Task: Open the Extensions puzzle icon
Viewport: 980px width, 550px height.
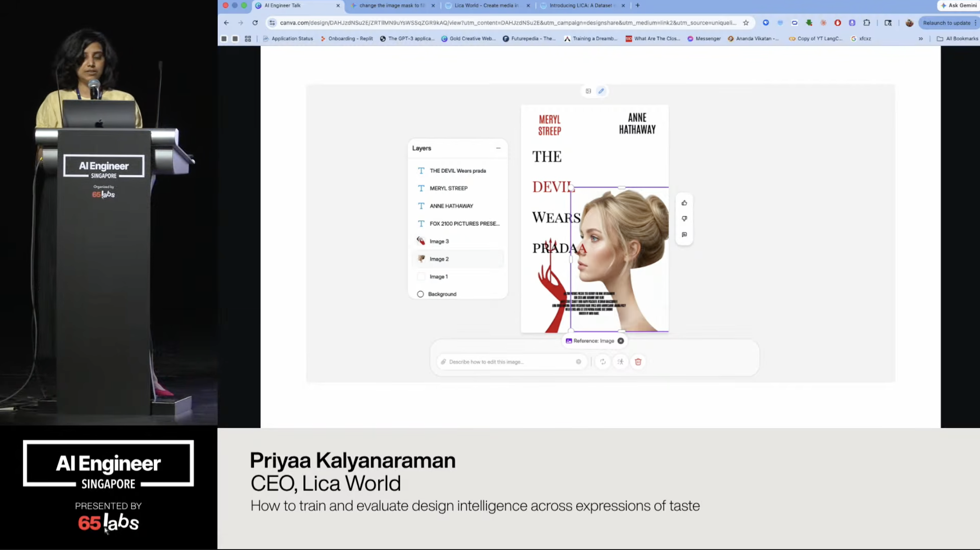Action: click(x=866, y=23)
